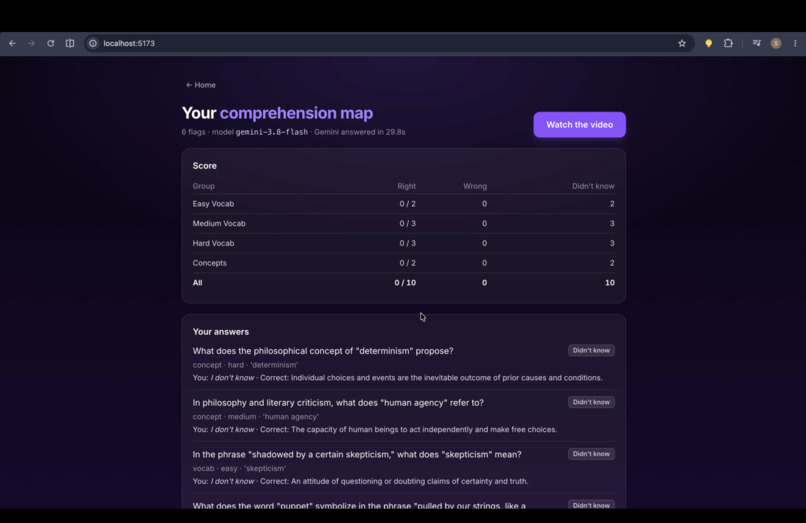Click the skepticism question text
This screenshot has height=523, width=806.
click(357, 455)
